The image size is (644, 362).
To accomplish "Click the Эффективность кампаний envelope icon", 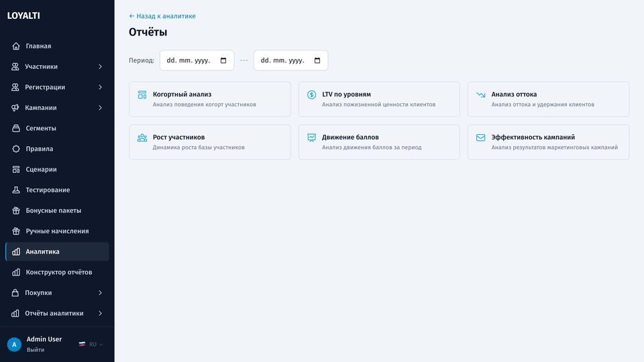I will coord(481,137).
